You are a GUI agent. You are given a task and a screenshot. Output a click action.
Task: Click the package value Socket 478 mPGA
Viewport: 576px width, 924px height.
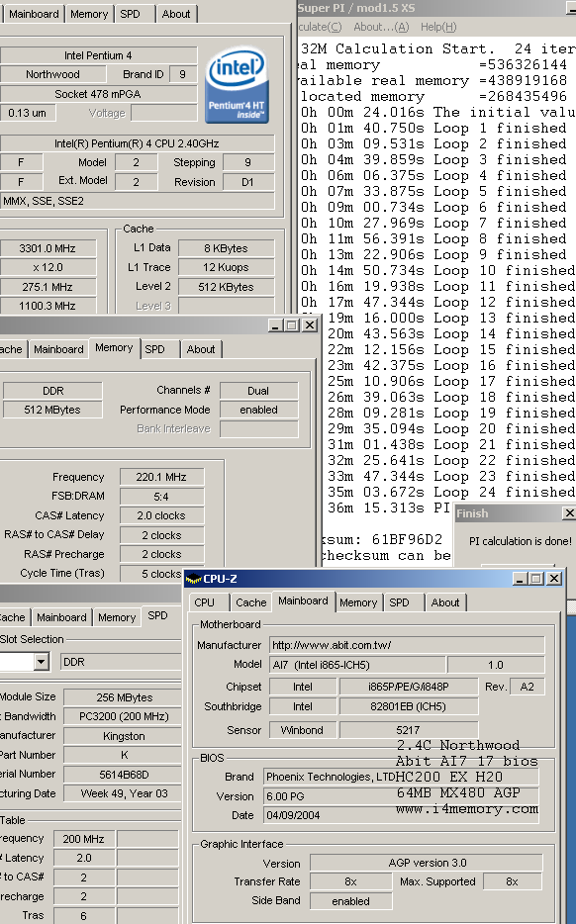point(98,94)
